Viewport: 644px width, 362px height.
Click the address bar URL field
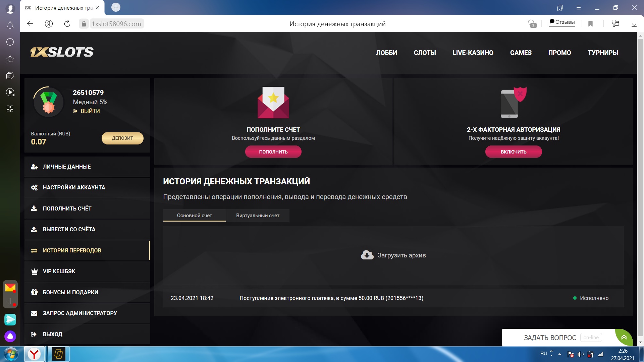click(x=116, y=24)
